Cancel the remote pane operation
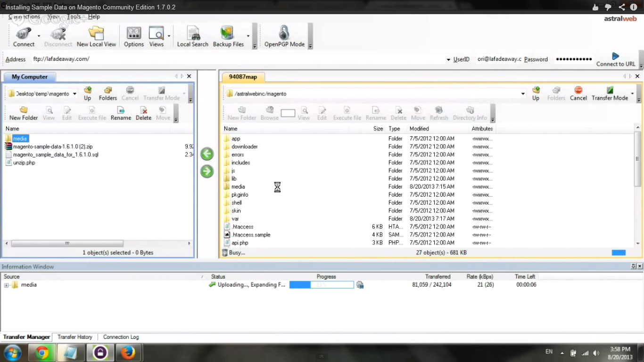The image size is (644, 362). point(578,93)
